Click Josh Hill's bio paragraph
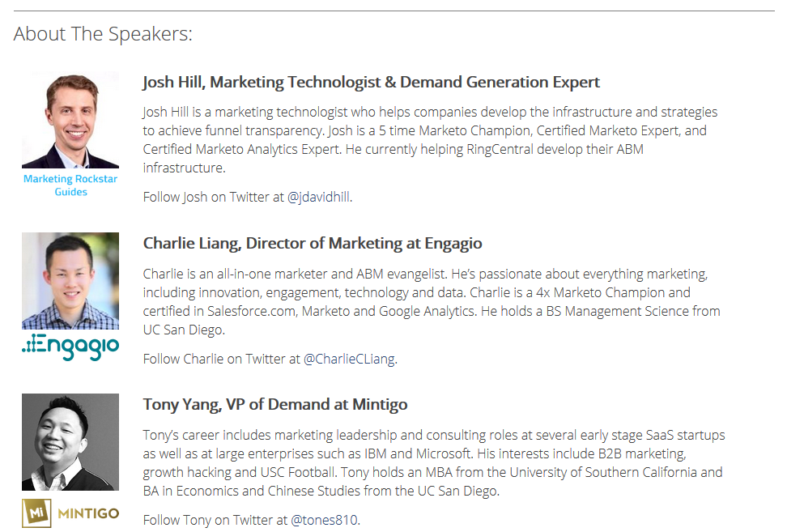Screen dimensions: 787x532 [x=430, y=139]
